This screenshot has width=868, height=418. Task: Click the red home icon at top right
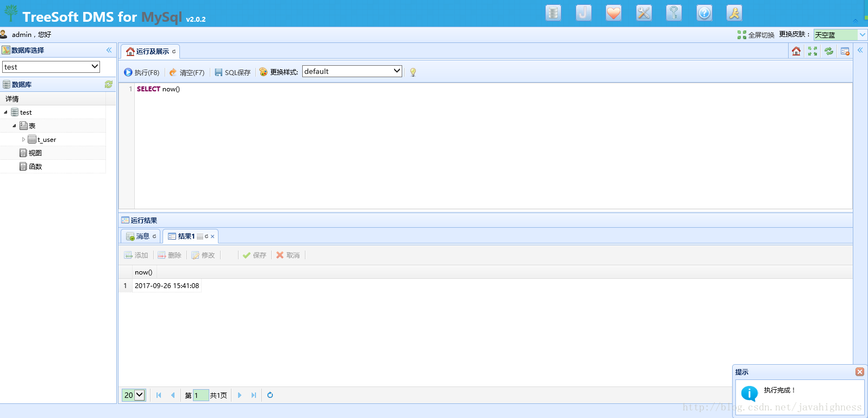click(796, 51)
